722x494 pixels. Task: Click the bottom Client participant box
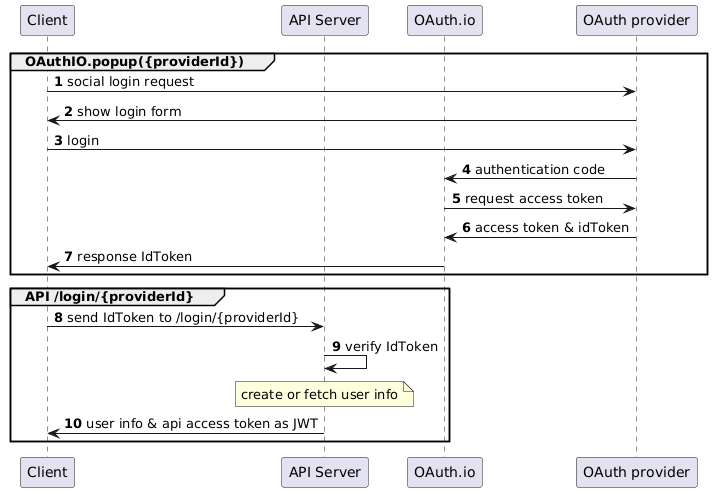pos(47,472)
